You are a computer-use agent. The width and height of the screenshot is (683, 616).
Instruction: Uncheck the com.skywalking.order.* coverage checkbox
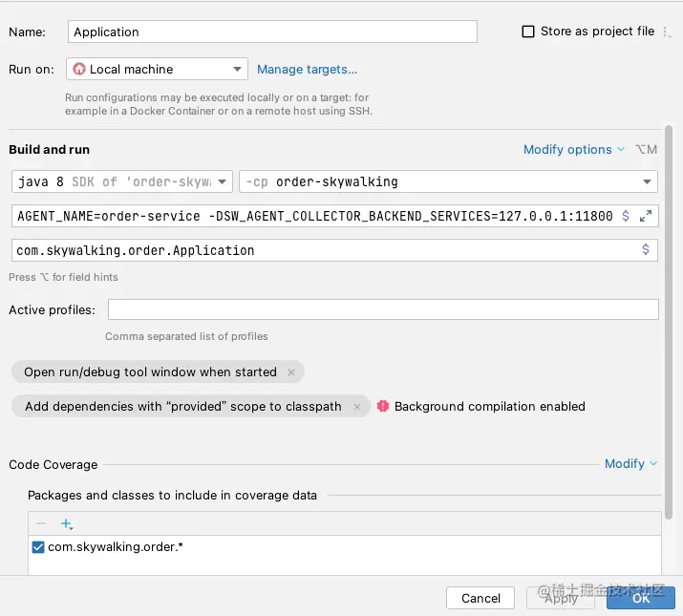coord(38,547)
